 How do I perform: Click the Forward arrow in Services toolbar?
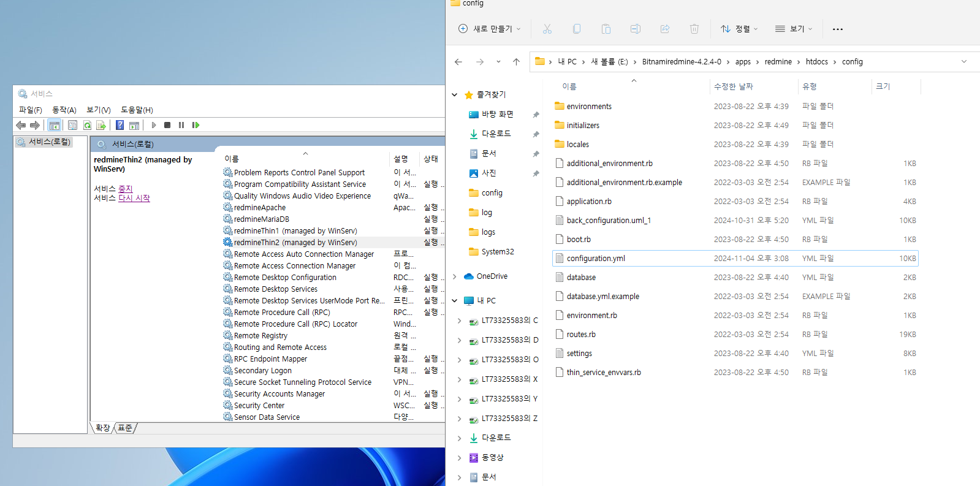[x=35, y=125]
